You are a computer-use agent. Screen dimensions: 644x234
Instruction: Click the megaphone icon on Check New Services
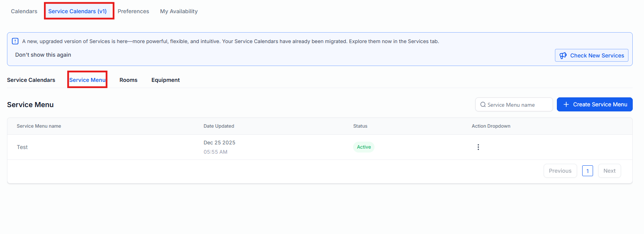coord(563,55)
